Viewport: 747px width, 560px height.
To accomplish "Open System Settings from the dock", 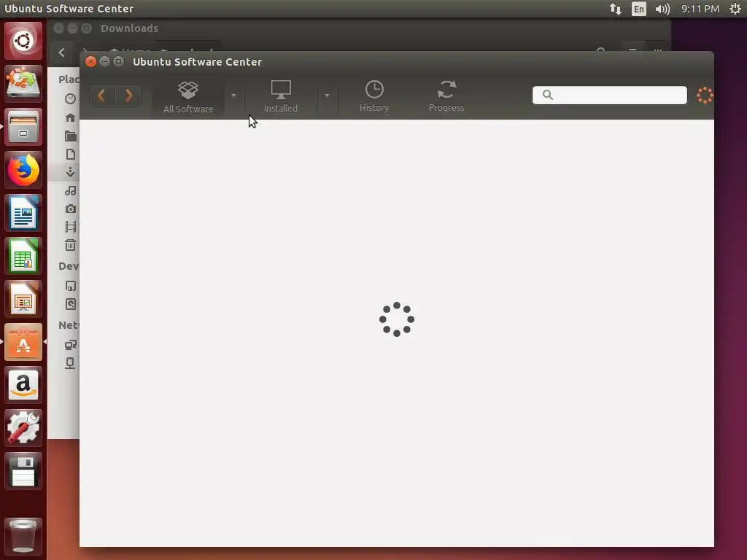I will point(23,427).
